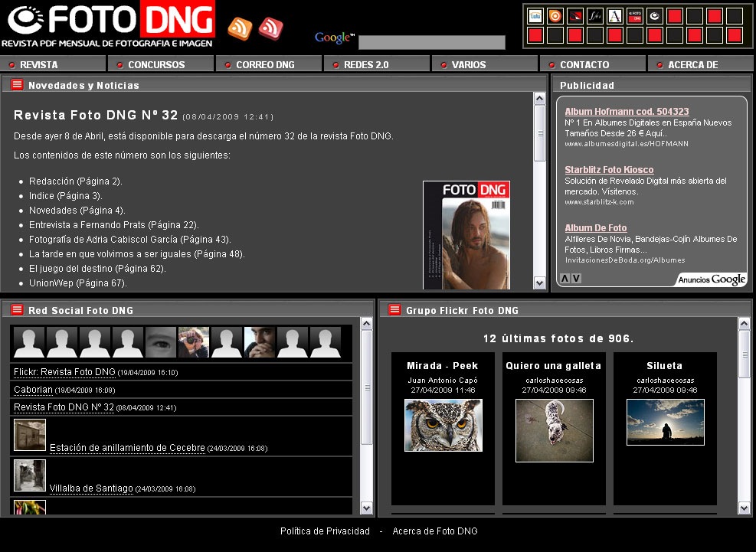
Task: Open the CONTACTO menu
Action: pyautogui.click(x=593, y=64)
